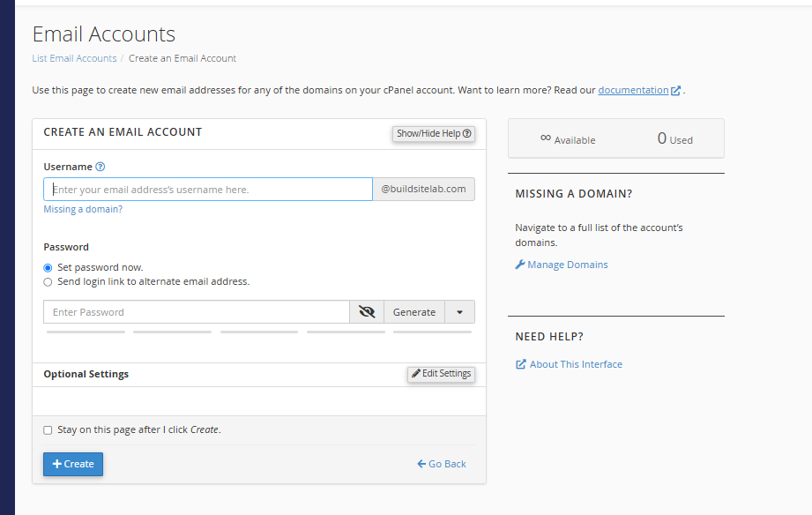The image size is (812, 515).
Task: Open the List Email Accounts breadcrumb
Action: (x=74, y=58)
